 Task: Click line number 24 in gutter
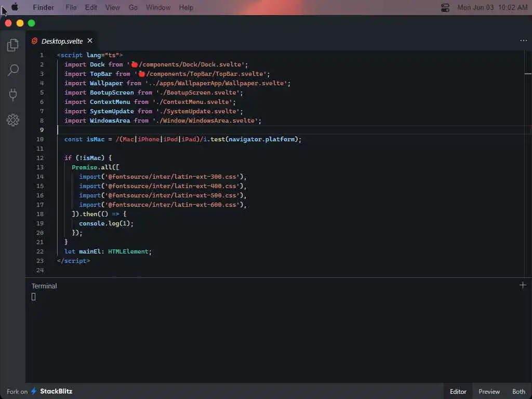(40, 270)
